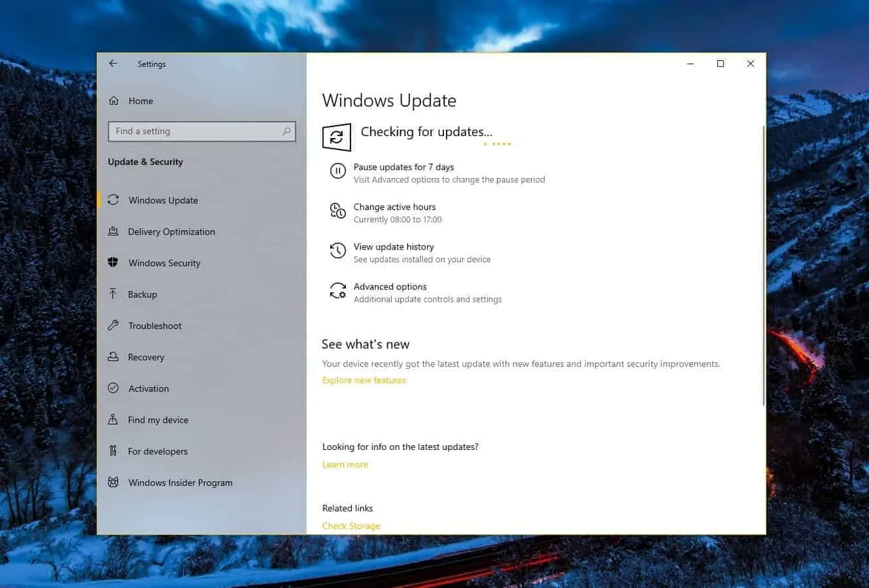Pause updates for 7 days

pos(403,167)
